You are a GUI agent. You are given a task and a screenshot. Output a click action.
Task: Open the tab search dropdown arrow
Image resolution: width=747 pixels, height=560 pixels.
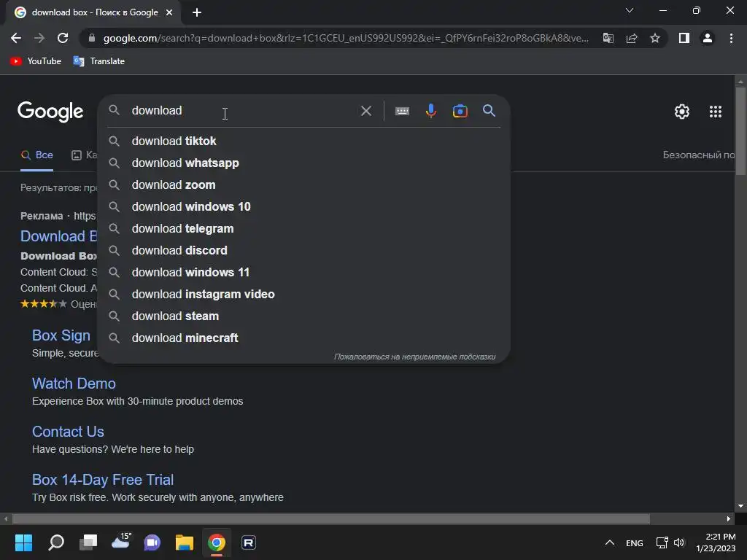tap(630, 10)
